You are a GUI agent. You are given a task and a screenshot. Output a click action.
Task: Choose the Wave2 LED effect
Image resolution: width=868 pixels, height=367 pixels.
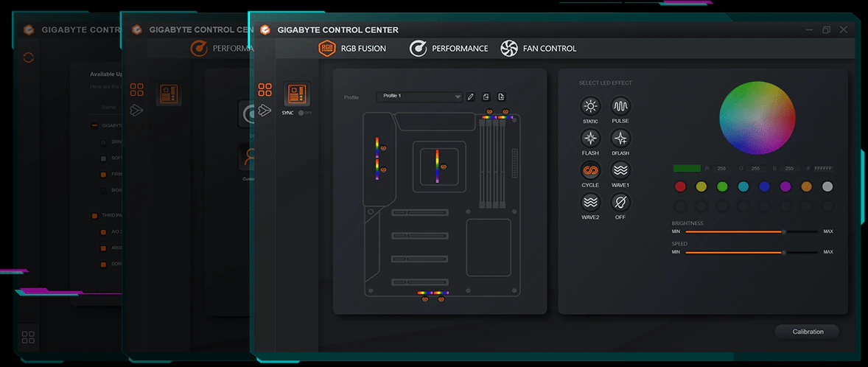coord(590,202)
